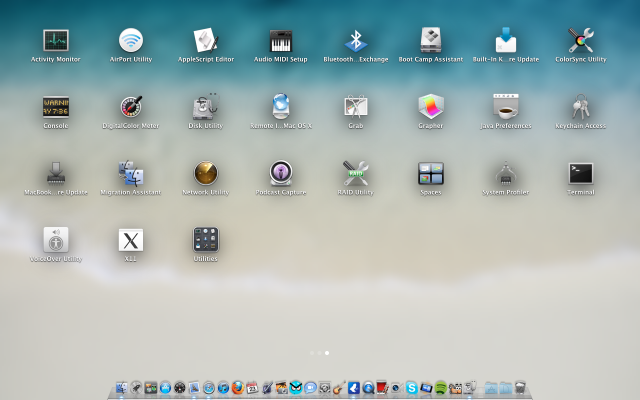Open System Preferences gear in Dock
The width and height of the screenshot is (640, 400).
click(x=325, y=387)
